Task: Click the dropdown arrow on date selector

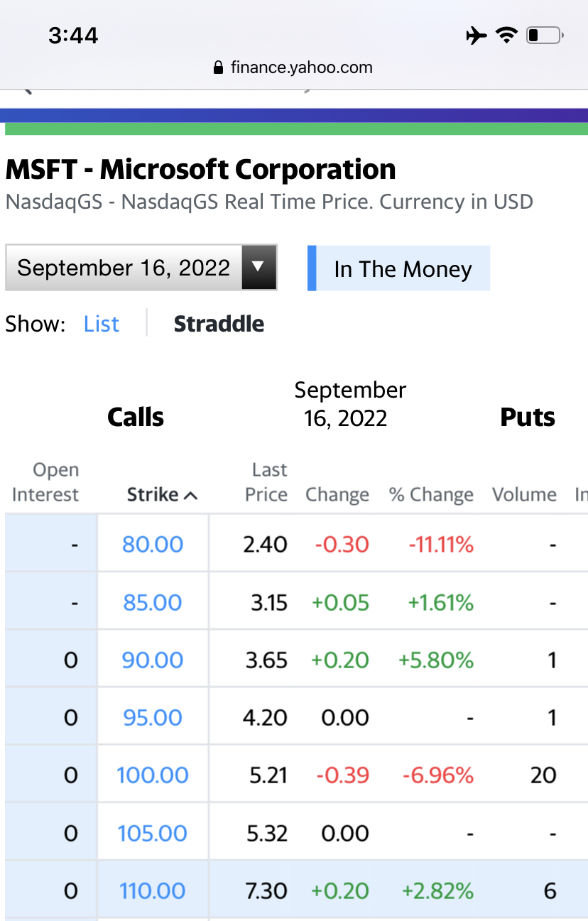Action: (258, 268)
